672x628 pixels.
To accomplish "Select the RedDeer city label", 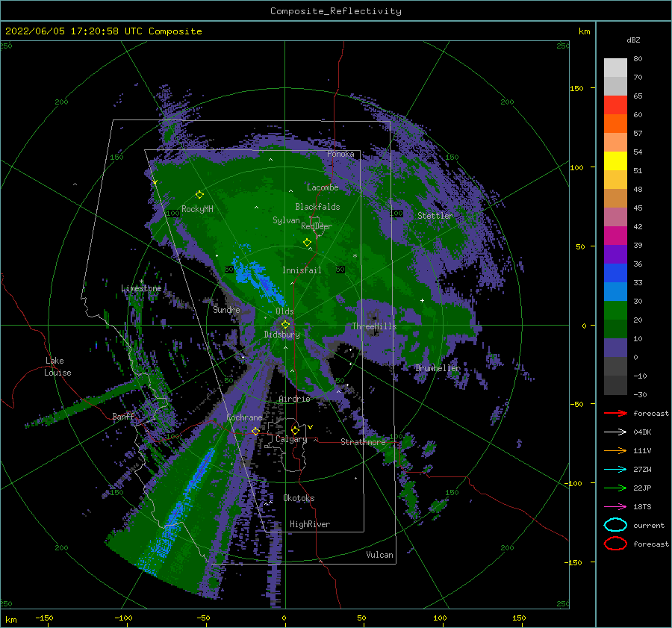I will [x=317, y=226].
